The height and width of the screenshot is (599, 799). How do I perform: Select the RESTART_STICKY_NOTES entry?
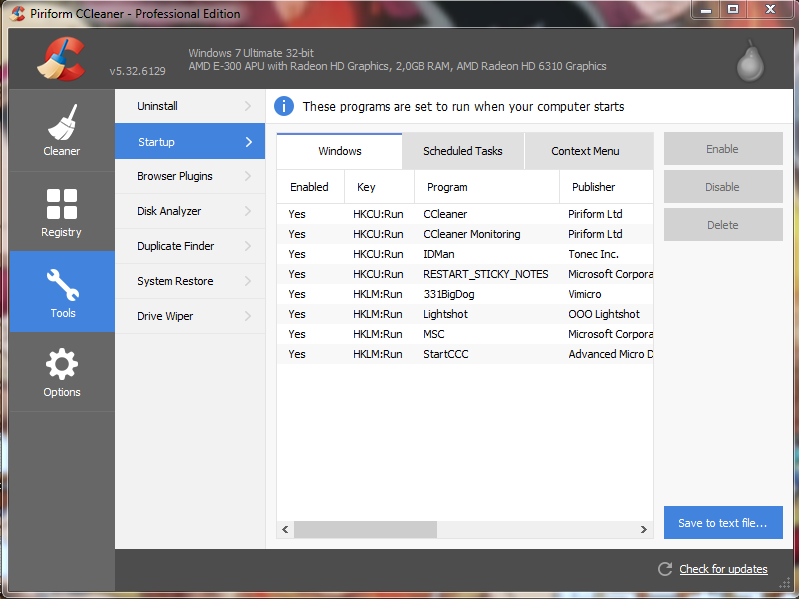(465, 274)
